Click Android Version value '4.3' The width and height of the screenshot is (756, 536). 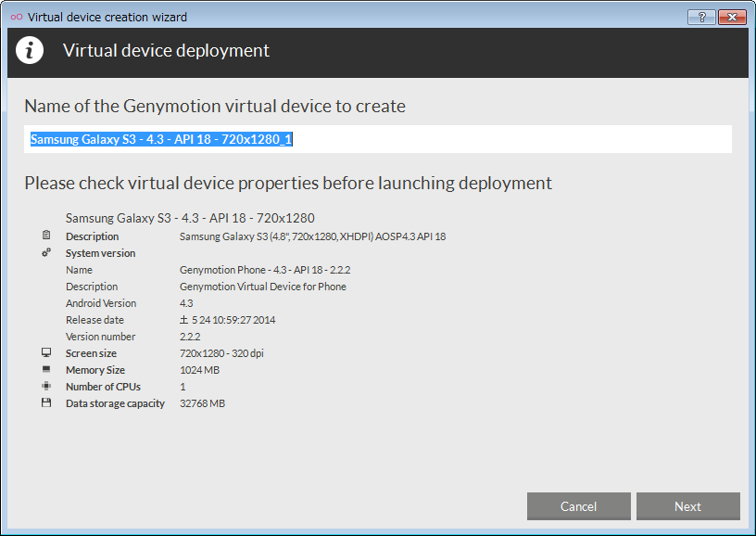[186, 303]
